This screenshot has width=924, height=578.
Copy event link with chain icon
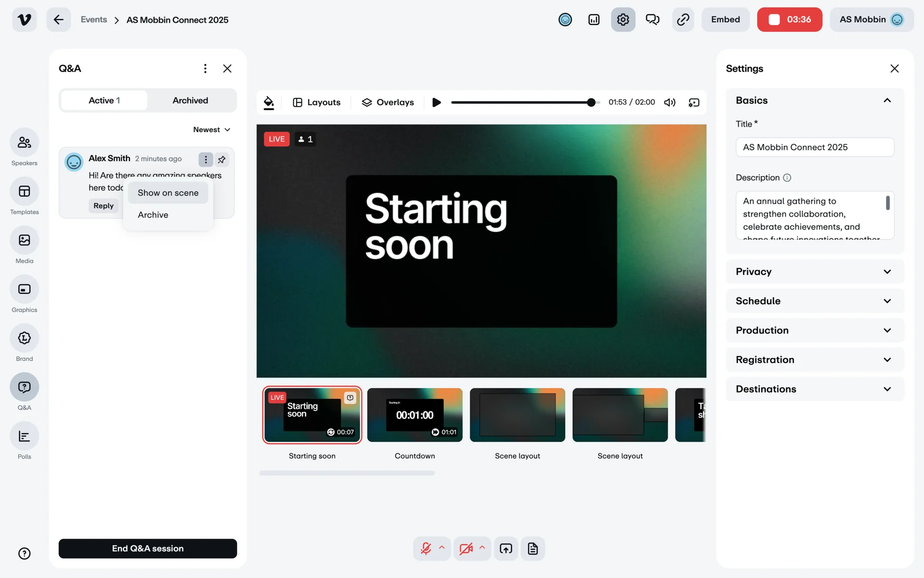pyautogui.click(x=683, y=20)
